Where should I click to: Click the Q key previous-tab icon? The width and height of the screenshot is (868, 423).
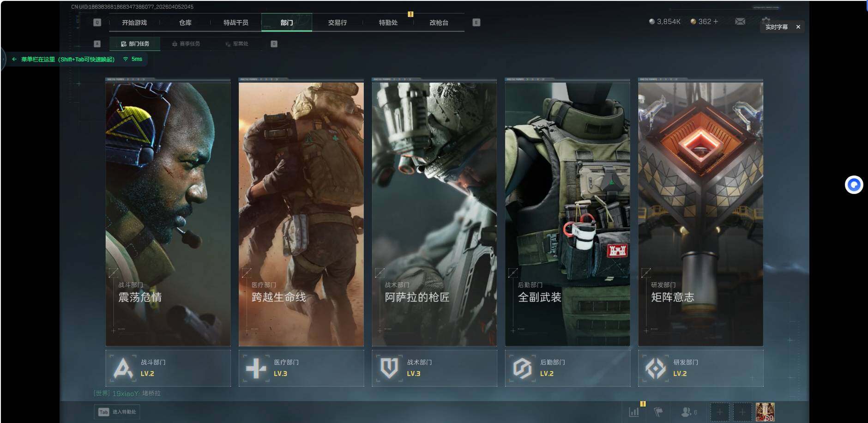(97, 22)
